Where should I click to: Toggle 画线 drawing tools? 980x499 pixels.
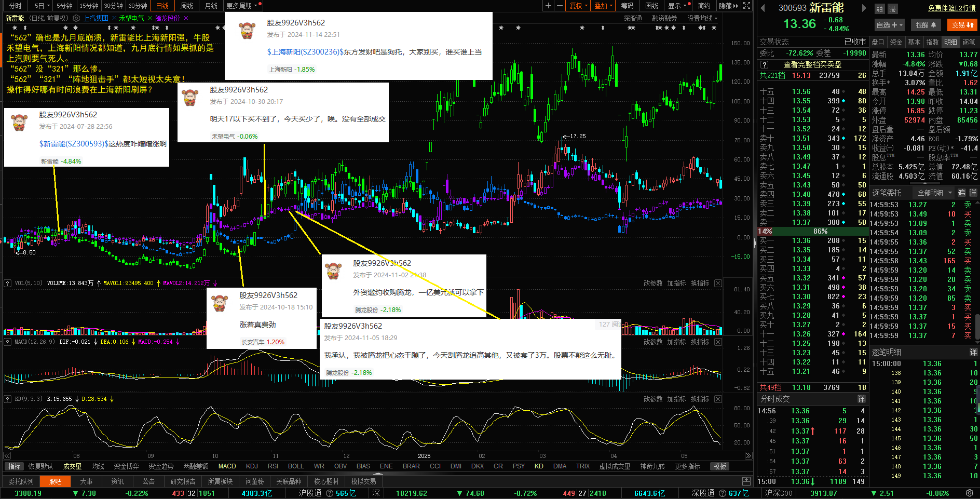tap(651, 6)
